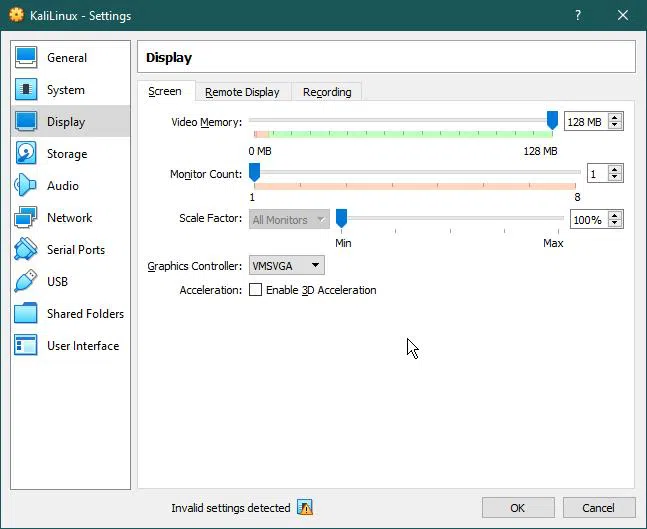Open the USB plug icon
The image size is (647, 529).
pyautogui.click(x=26, y=281)
